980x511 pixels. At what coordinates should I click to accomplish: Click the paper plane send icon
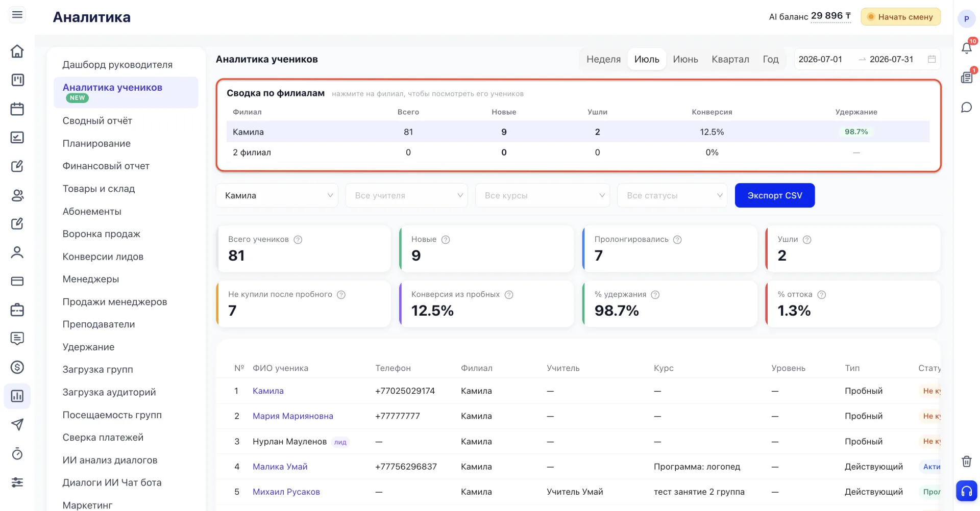(17, 424)
